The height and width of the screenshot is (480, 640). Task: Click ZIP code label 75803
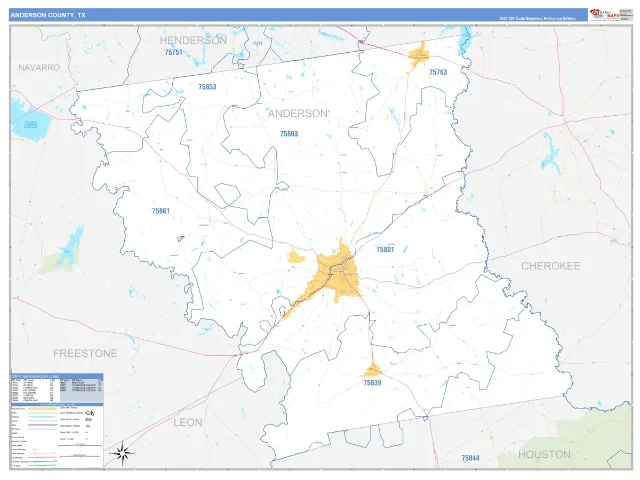point(289,134)
